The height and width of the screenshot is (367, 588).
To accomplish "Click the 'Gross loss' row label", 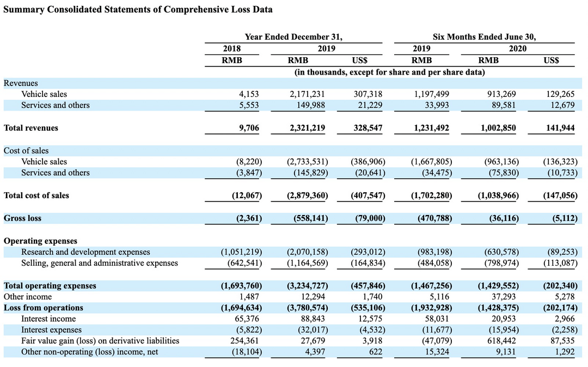I will [x=22, y=218].
